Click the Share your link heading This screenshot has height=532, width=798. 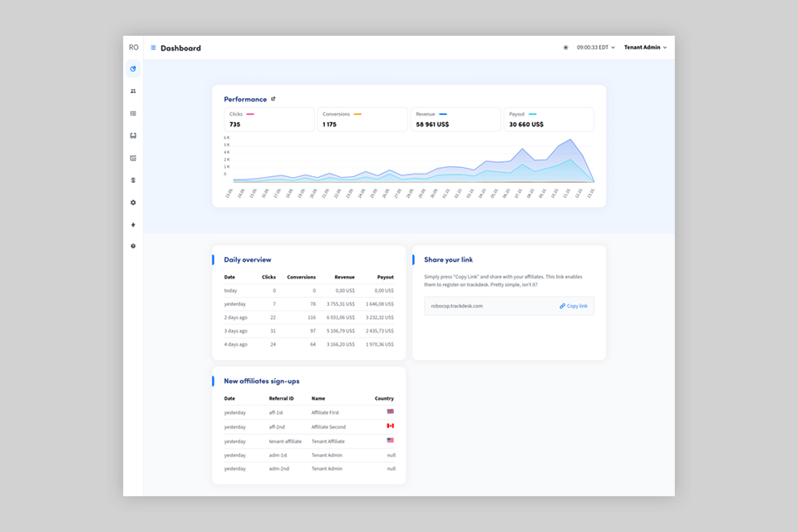tap(448, 259)
